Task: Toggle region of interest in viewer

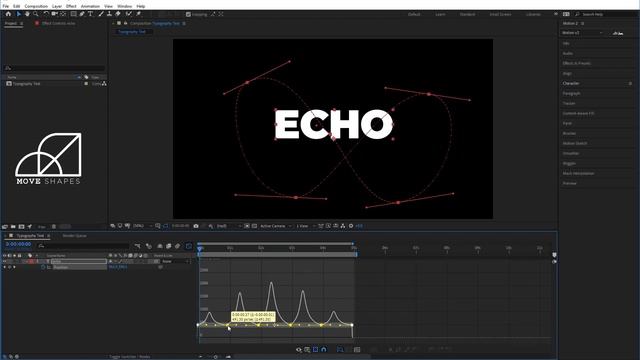Action: tap(247, 226)
